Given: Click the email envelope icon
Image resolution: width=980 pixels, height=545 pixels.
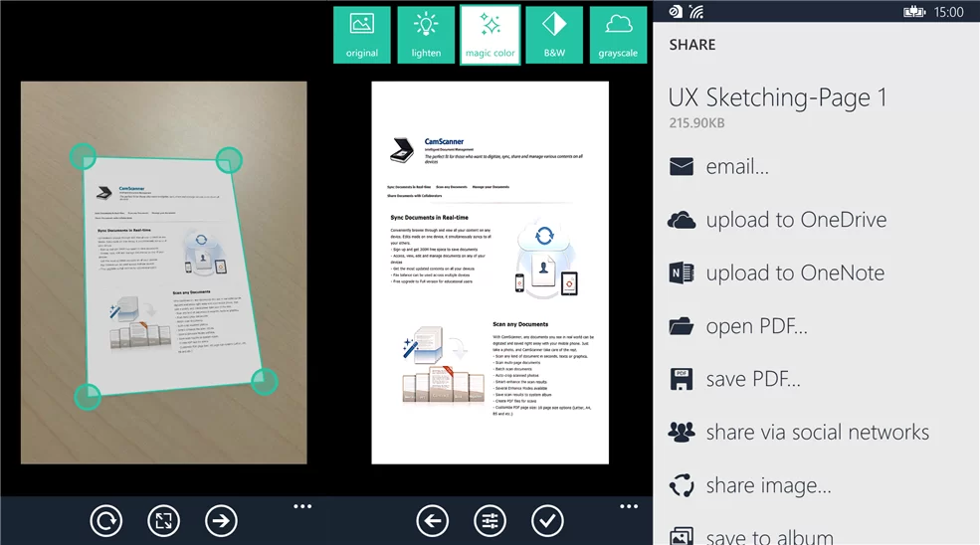Looking at the screenshot, I should pyautogui.click(x=682, y=166).
